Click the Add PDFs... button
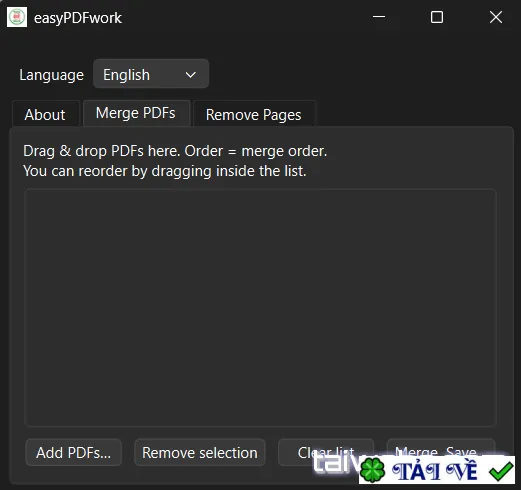The height and width of the screenshot is (490, 521). [74, 452]
